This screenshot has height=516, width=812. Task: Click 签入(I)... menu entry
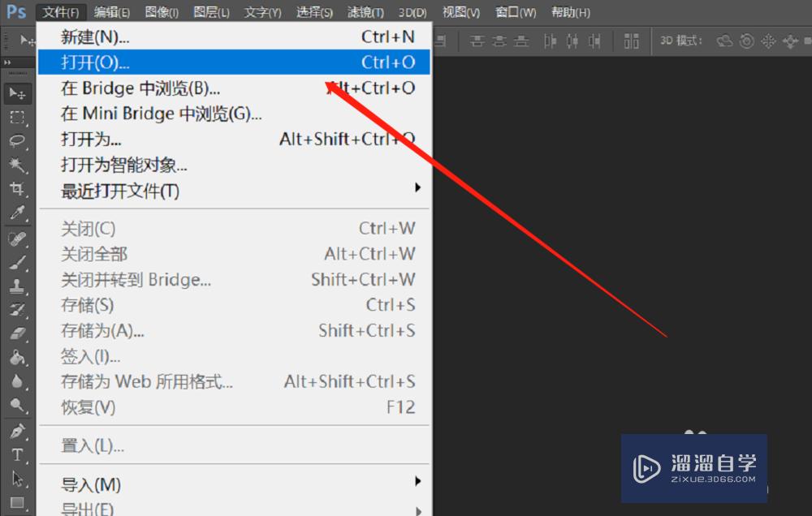234,356
